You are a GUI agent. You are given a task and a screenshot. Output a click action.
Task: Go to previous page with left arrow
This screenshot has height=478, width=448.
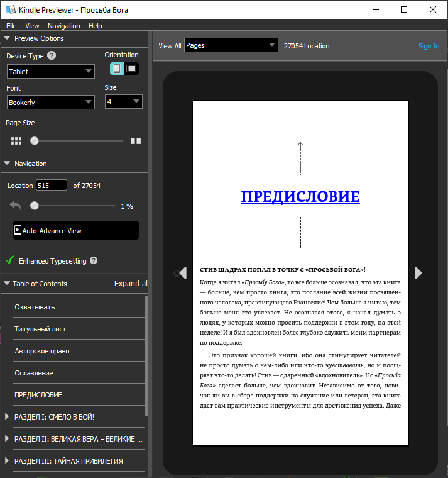183,273
